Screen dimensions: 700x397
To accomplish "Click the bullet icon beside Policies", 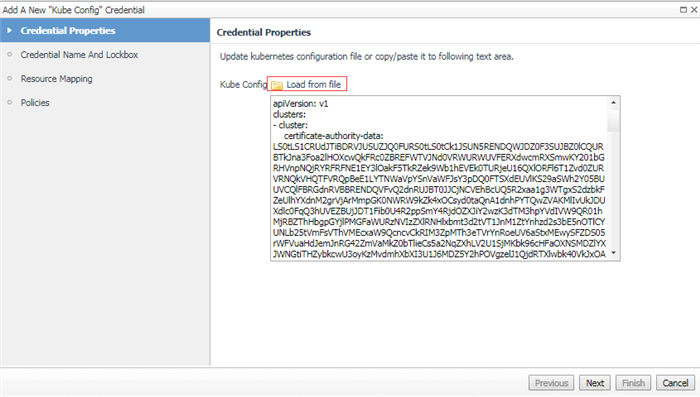I will (9, 103).
